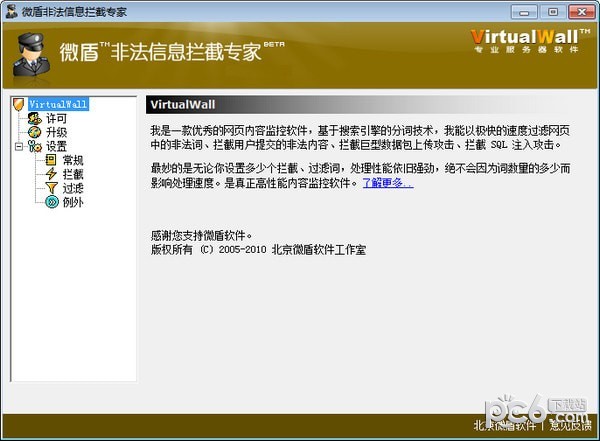Screen dimensions: 600x441
Task: Select the 设置 tree item
Action: point(56,146)
